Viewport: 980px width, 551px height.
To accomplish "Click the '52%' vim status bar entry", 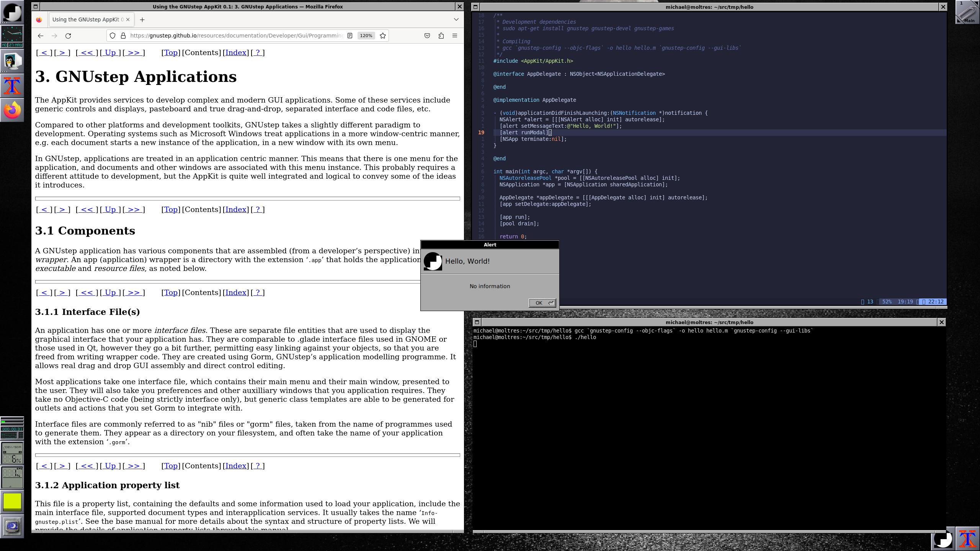I will point(887,302).
